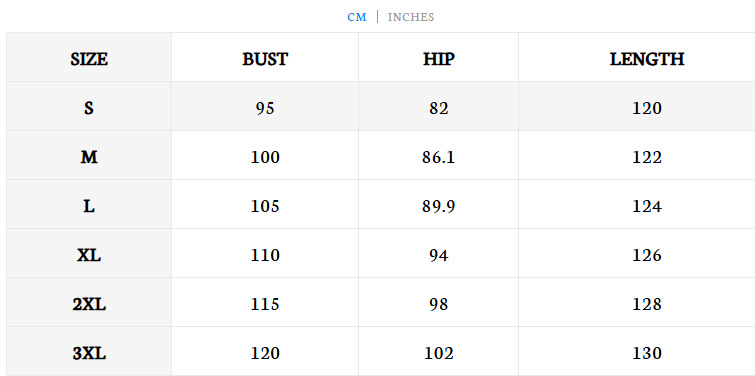Select the S size row label
This screenshot has width=755, height=376.
coord(89,106)
